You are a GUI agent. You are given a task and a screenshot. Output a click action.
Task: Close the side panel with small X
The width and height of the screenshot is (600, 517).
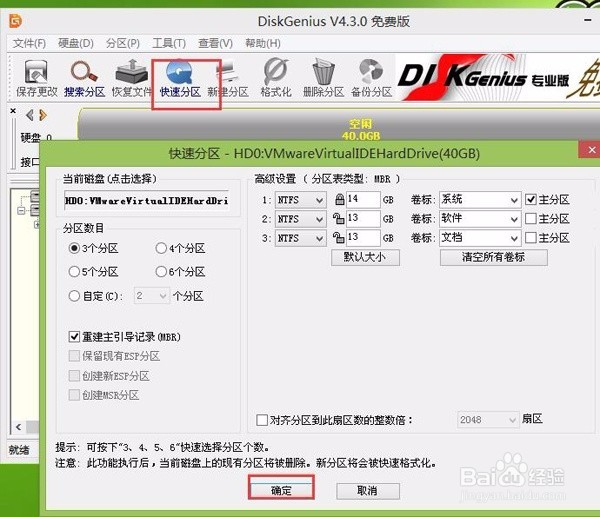(x=13, y=111)
